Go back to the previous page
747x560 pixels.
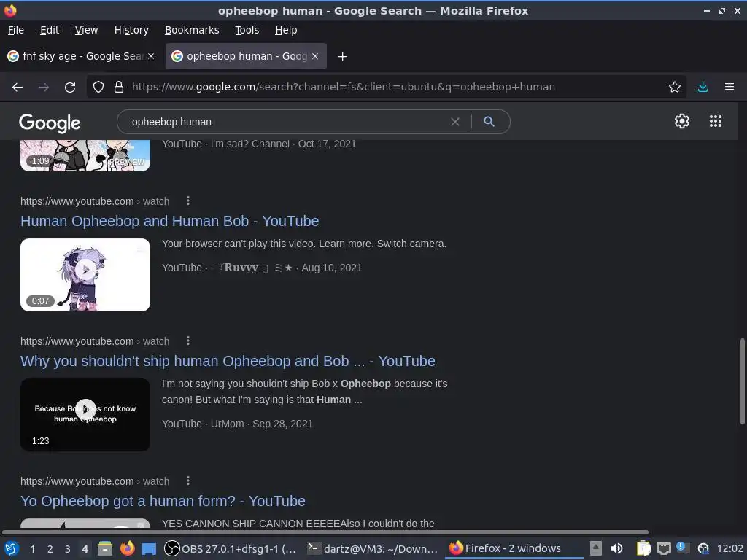click(x=18, y=87)
